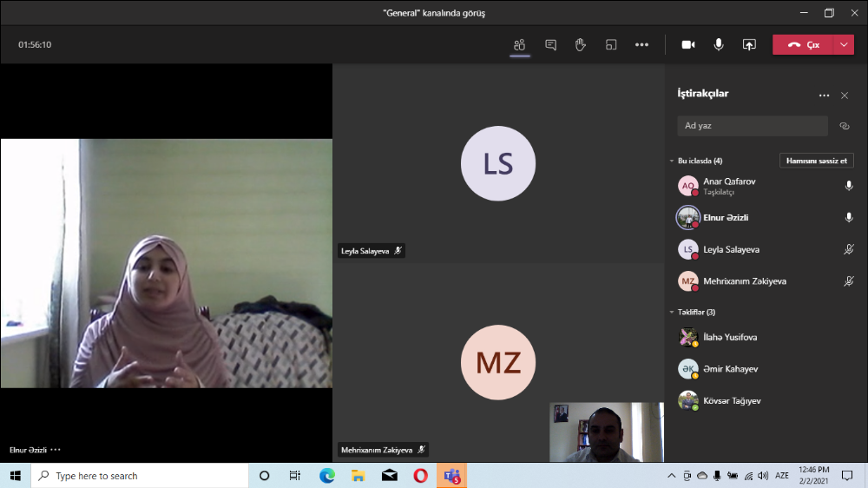The height and width of the screenshot is (488, 868).
Task: Open the notification center icon
Action: pos(847,476)
